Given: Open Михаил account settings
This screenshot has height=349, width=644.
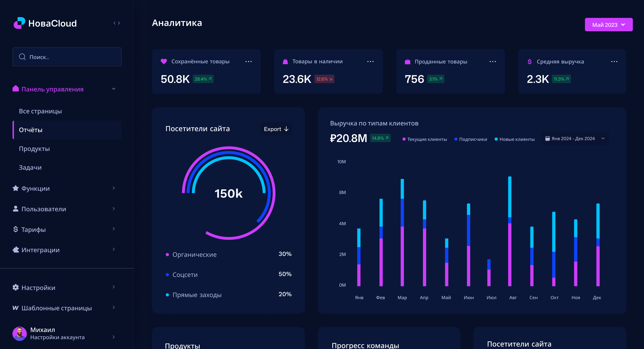Looking at the screenshot, I should pyautogui.click(x=57, y=334).
